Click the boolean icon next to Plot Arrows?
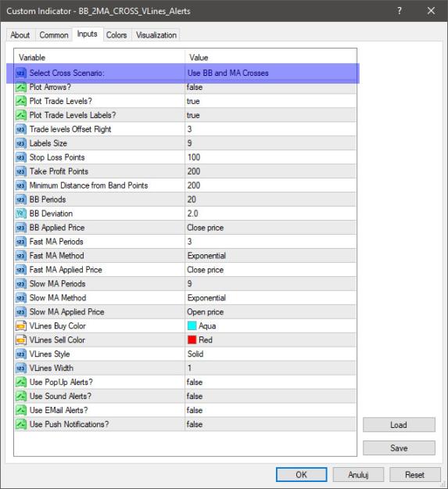Viewport: 448px width, 489px height. [21, 88]
